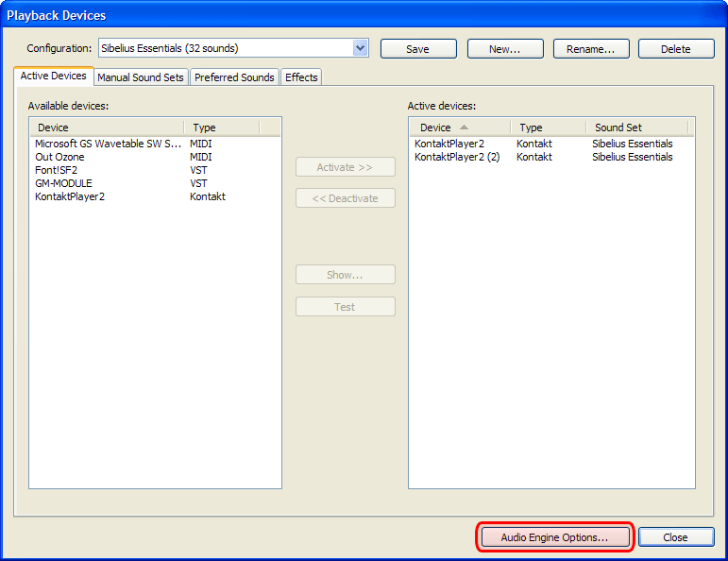Click the Test button

click(346, 307)
